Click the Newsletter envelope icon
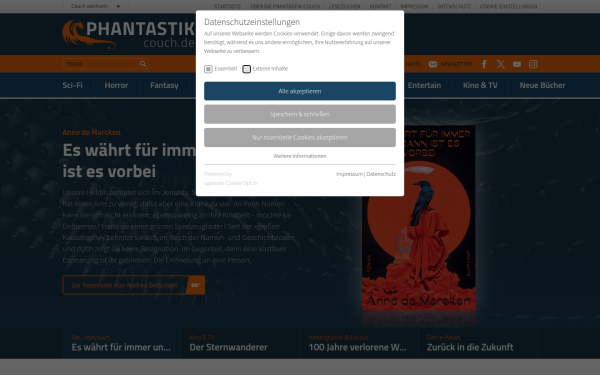600x375 pixels. [433, 64]
